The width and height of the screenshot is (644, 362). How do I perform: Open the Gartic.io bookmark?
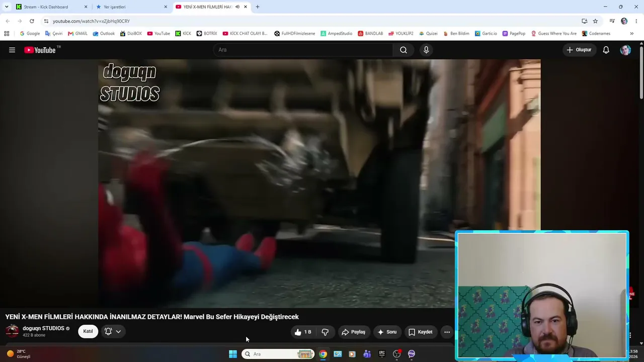click(x=486, y=34)
